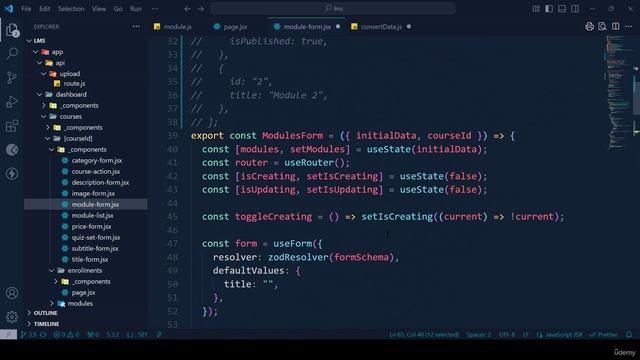Screen dimensions: 640x360
Task: Open the Explorer view in activity bar
Action: [x=12, y=30]
